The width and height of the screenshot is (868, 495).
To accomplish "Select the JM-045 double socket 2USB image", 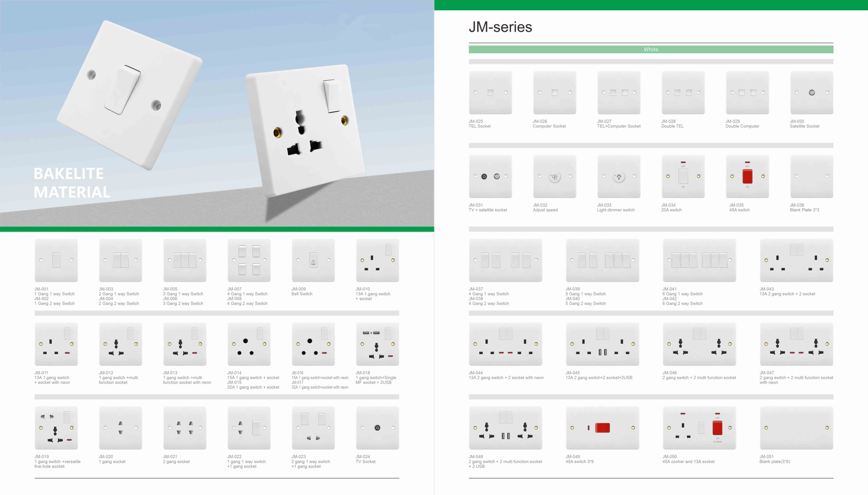I will tap(602, 344).
